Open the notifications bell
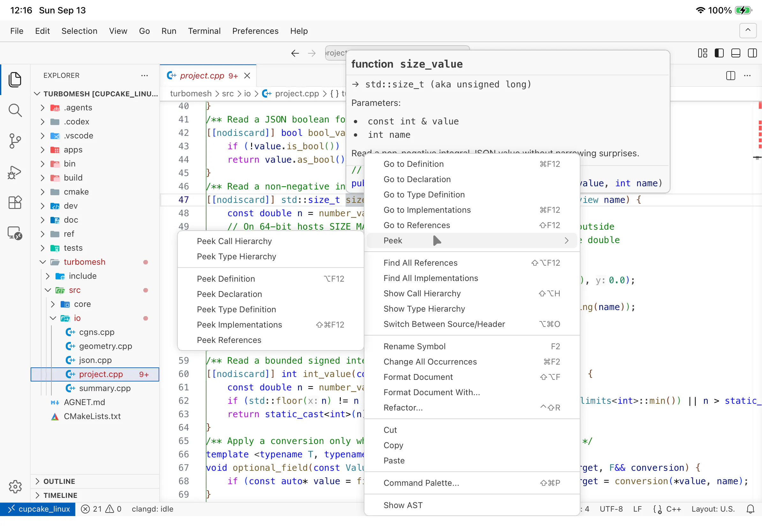 click(750, 509)
